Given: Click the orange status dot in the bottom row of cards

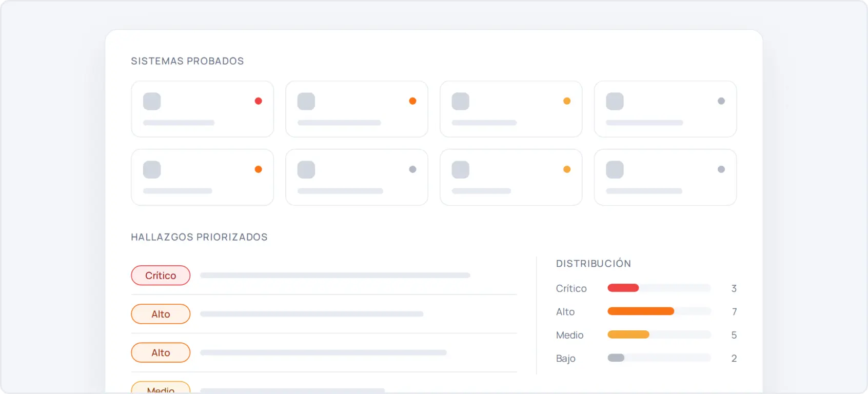Looking at the screenshot, I should [259, 169].
